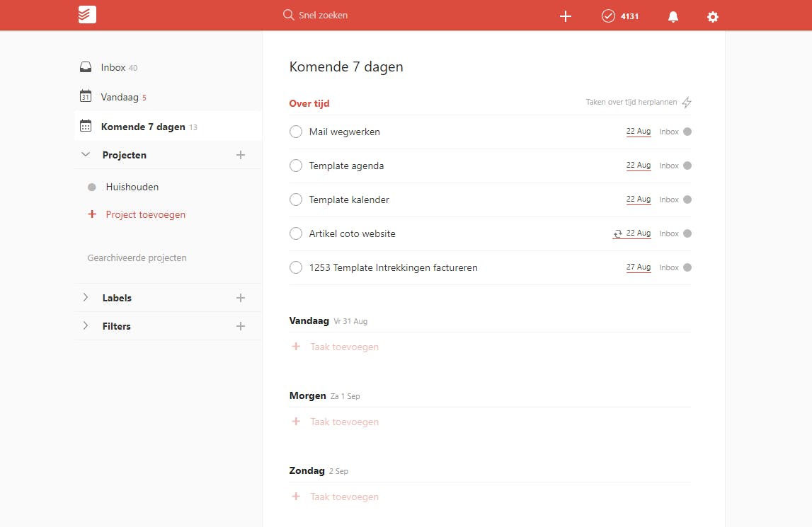The width and height of the screenshot is (812, 527).
Task: Expand the Filters section
Action: pyautogui.click(x=85, y=325)
